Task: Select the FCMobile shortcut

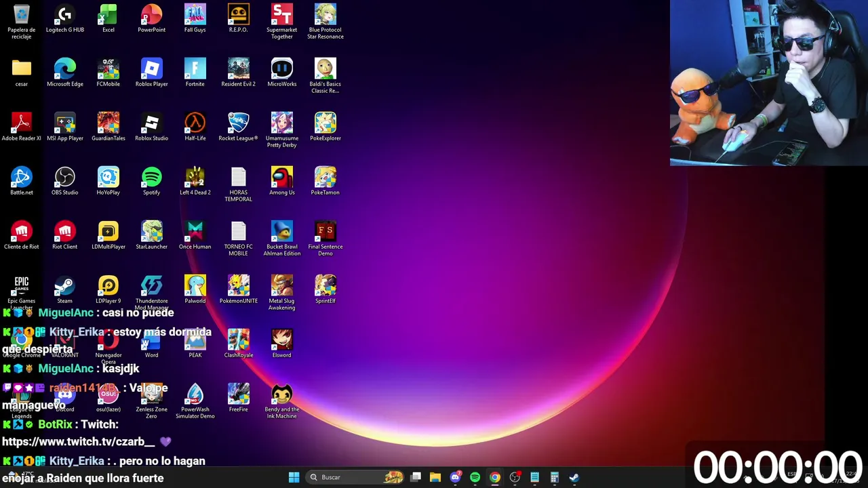Action: pos(108,73)
